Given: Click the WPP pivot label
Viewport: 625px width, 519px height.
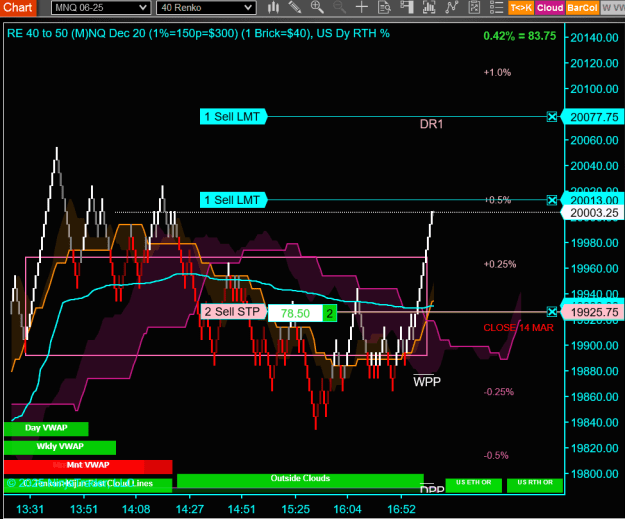Looking at the screenshot, I should click(x=427, y=381).
